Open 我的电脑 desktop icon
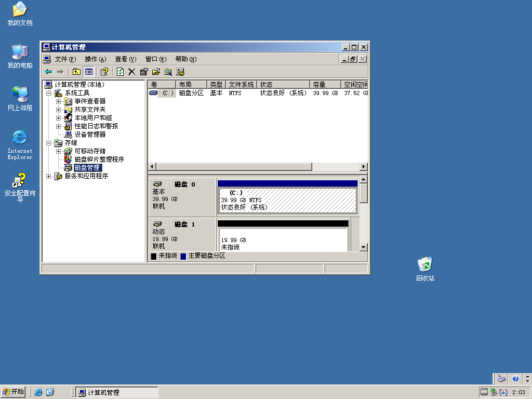The height and width of the screenshot is (399, 532). click(20, 56)
